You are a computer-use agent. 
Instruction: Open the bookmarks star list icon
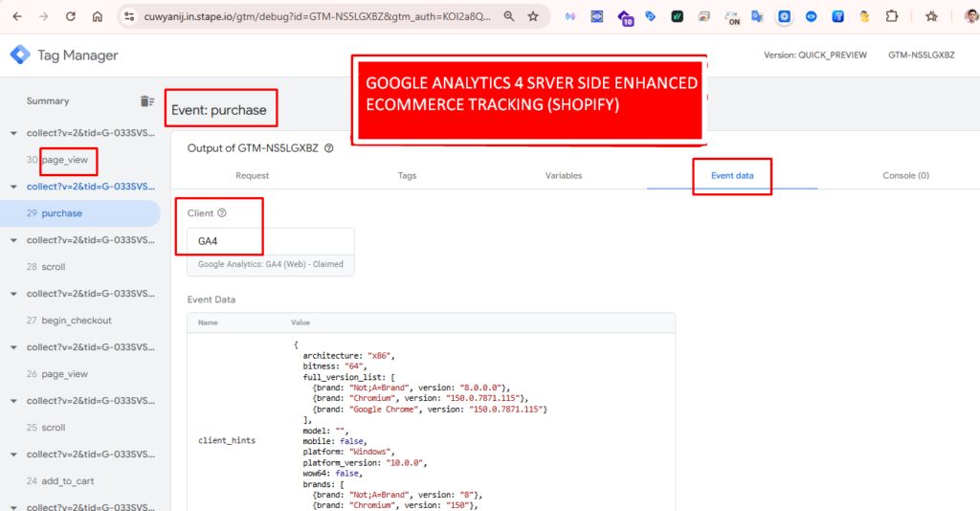coord(931,16)
